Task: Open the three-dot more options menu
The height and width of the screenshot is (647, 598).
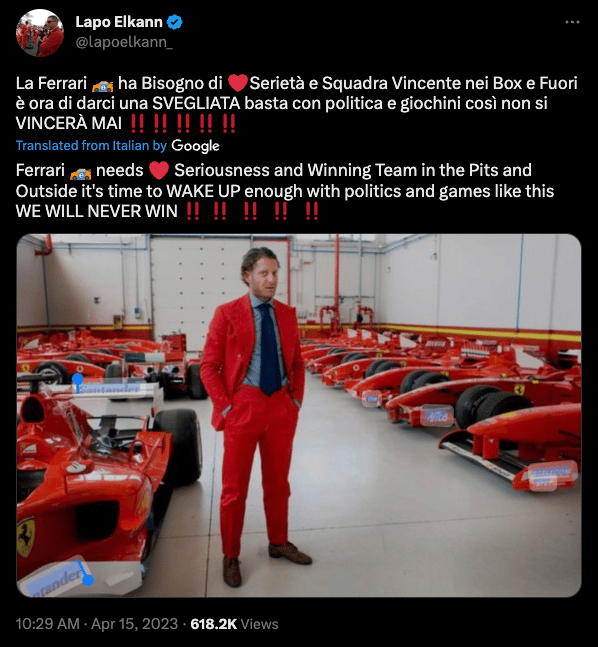Action: (572, 22)
